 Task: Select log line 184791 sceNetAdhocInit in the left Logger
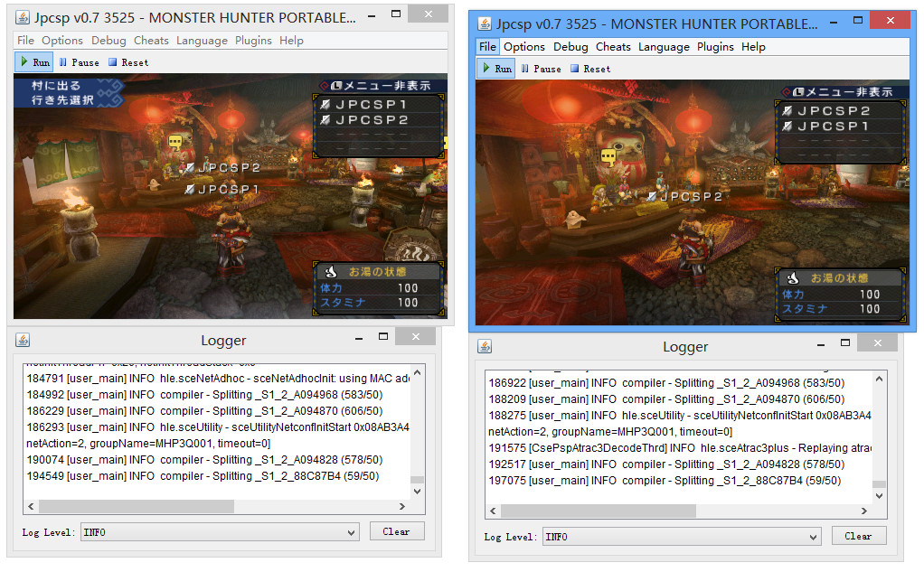pyautogui.click(x=218, y=379)
